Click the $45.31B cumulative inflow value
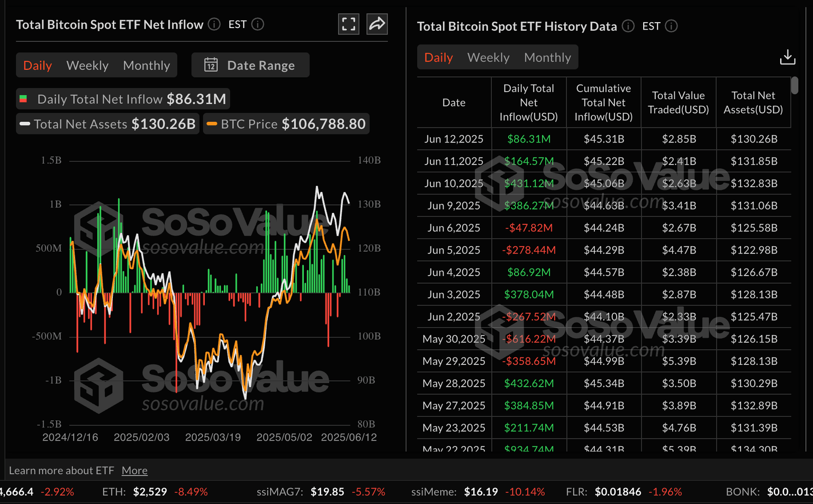The width and height of the screenshot is (813, 504). coord(604,139)
